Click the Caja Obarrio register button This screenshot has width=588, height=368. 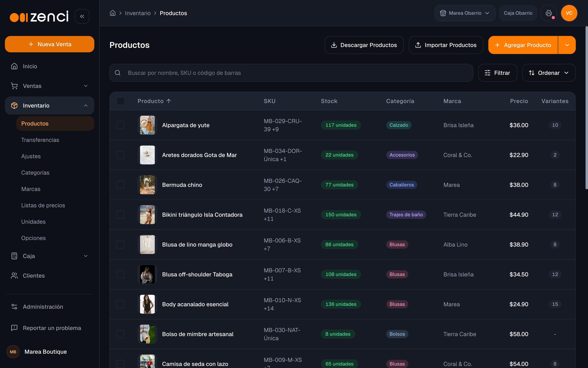click(x=518, y=13)
